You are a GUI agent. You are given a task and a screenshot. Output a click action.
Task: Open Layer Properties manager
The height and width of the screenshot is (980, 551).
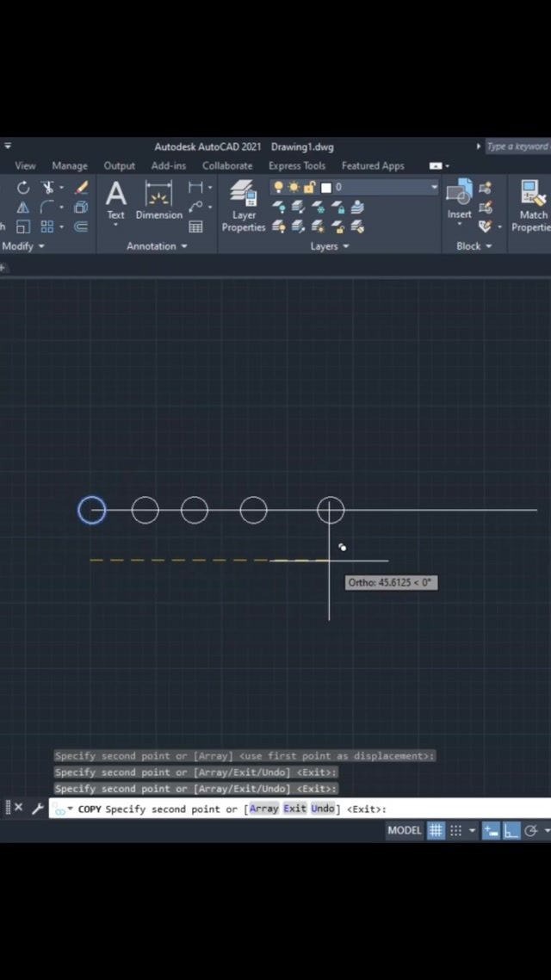click(243, 205)
